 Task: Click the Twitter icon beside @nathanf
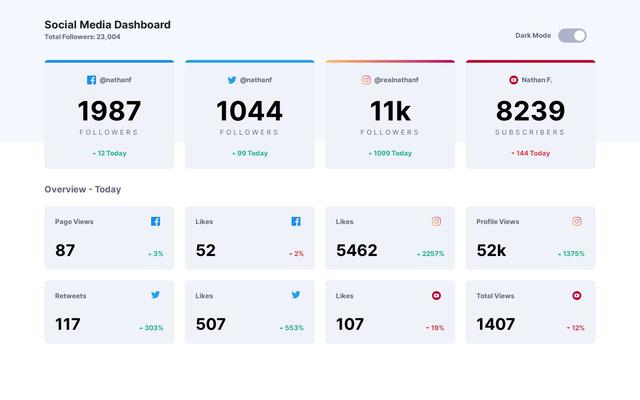(x=232, y=80)
